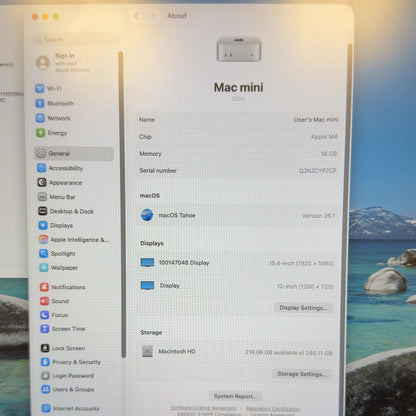The width and height of the screenshot is (416, 416).
Task: Open Appearance settings
Action: [60, 182]
